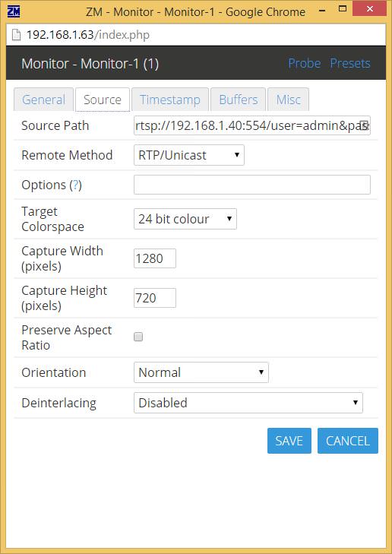The width and height of the screenshot is (392, 554).
Task: Open the Deinterlacing dropdown
Action: click(x=248, y=403)
